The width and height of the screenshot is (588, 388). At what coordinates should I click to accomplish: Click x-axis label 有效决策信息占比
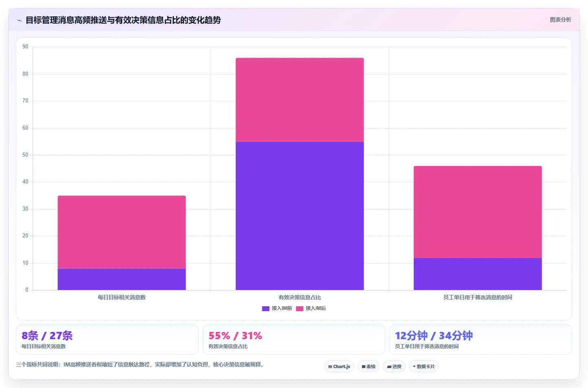pos(300,297)
